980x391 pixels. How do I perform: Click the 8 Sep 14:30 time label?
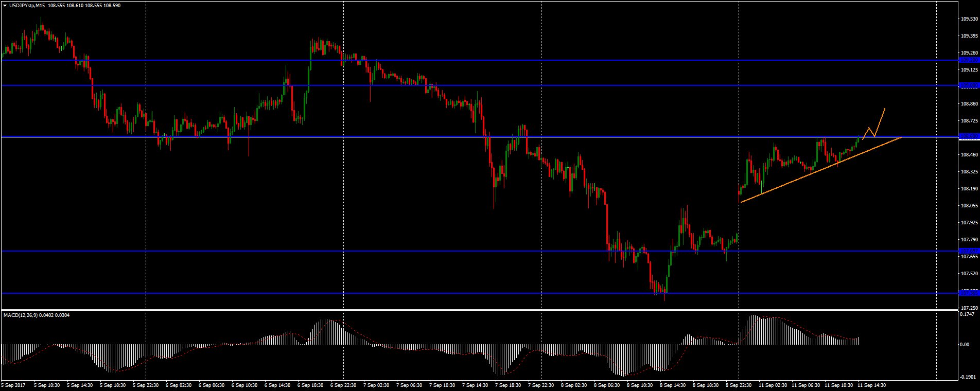pos(673,385)
